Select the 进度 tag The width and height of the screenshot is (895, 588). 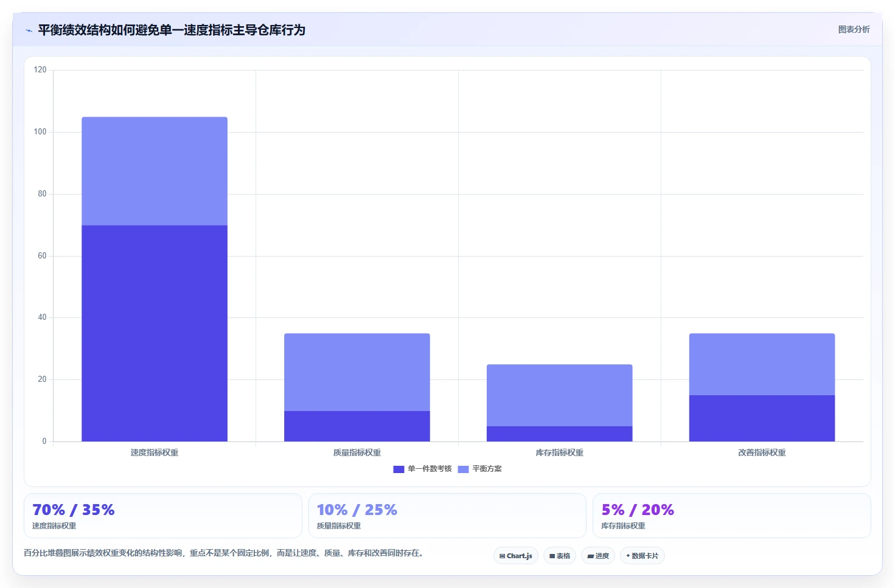(598, 556)
